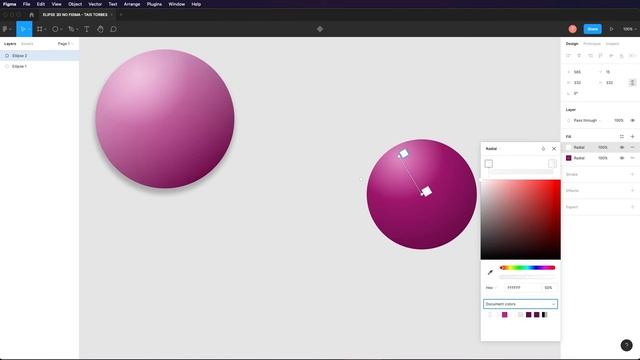
Task: Open the Plugins menu
Action: click(x=154, y=4)
